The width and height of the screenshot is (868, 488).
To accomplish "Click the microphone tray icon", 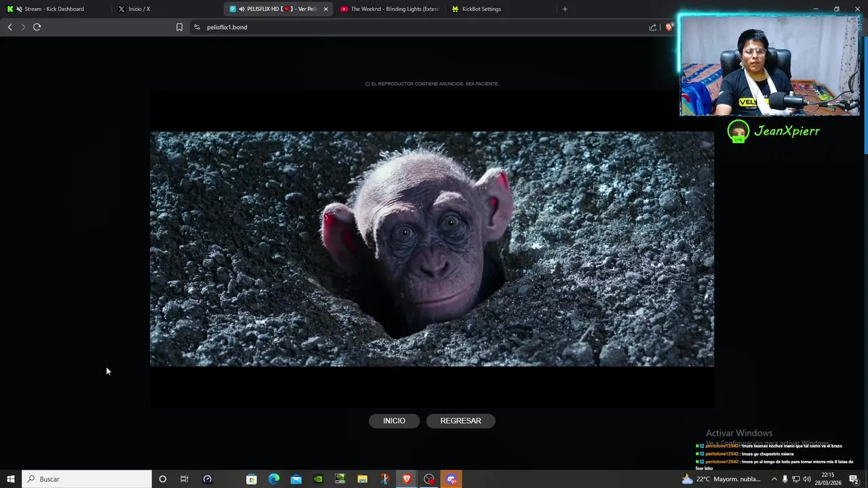I will click(x=785, y=479).
